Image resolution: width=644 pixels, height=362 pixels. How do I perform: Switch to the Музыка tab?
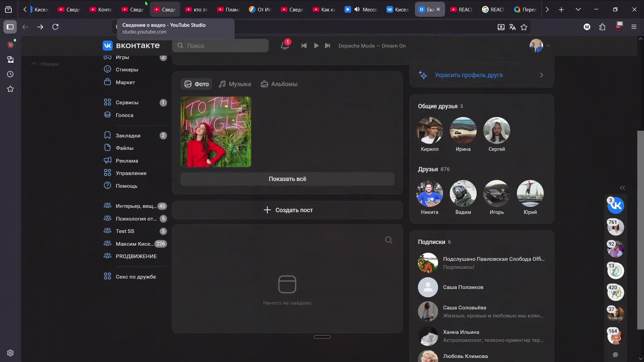click(235, 84)
